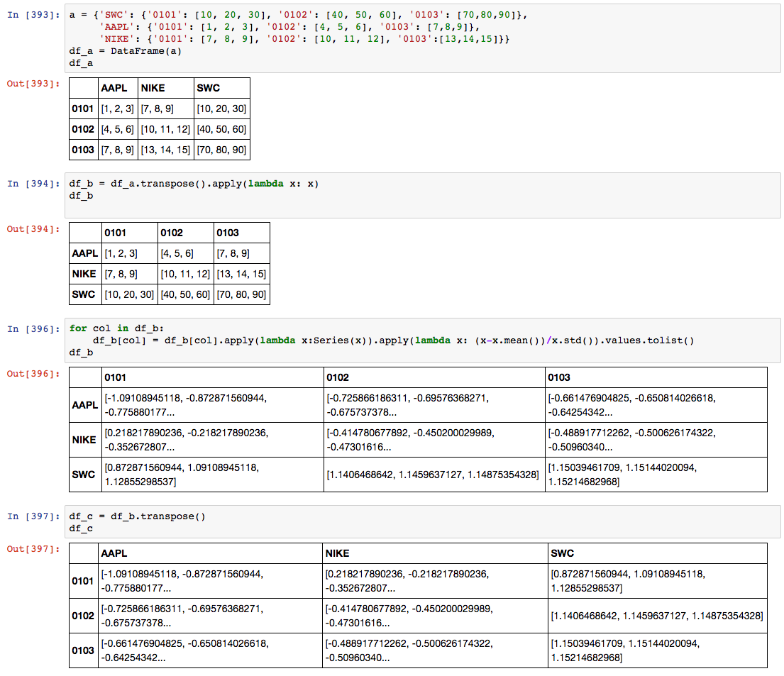Select the In [396]: prompt label
The image size is (784, 676).
(x=33, y=328)
